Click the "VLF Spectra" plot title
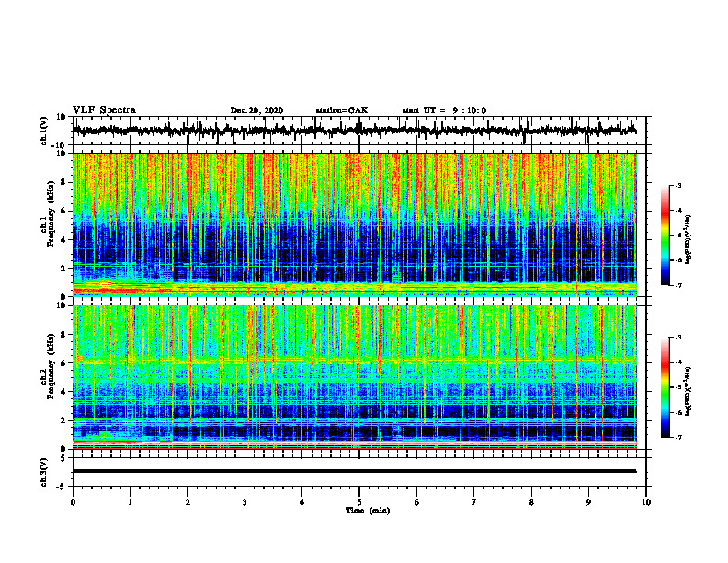 coord(104,110)
